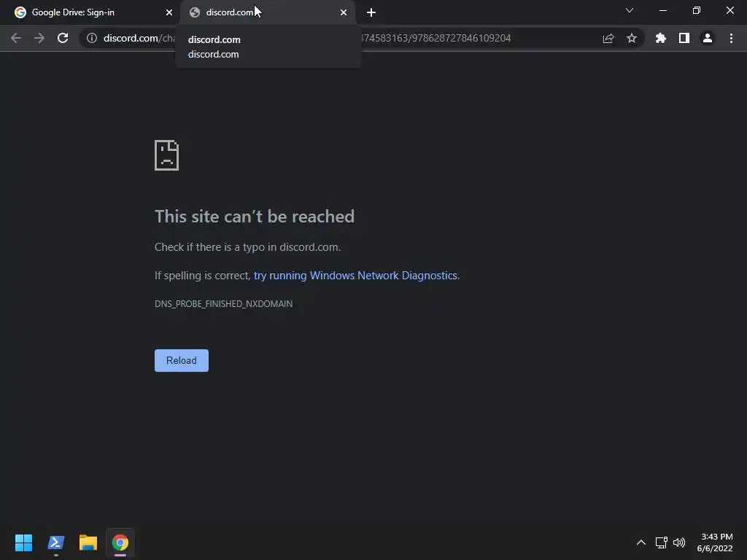Reload page with the toolbar refresh icon
The height and width of the screenshot is (560, 747).
63,38
